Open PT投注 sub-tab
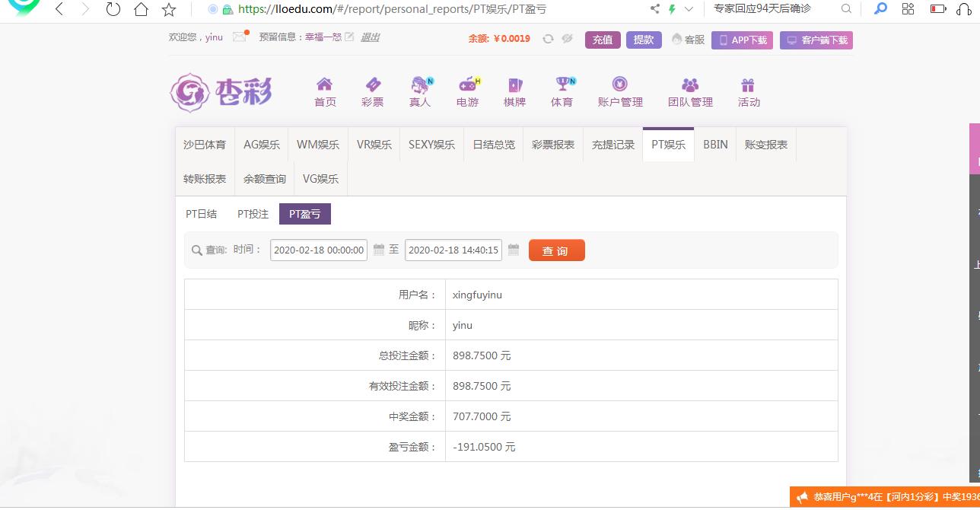The height and width of the screenshot is (510, 980). pyautogui.click(x=253, y=215)
